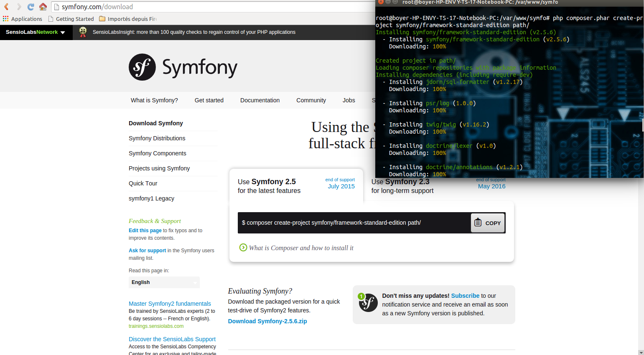This screenshot has width=644, height=355.
Task: Go to the browser home page icon
Action: [43, 7]
